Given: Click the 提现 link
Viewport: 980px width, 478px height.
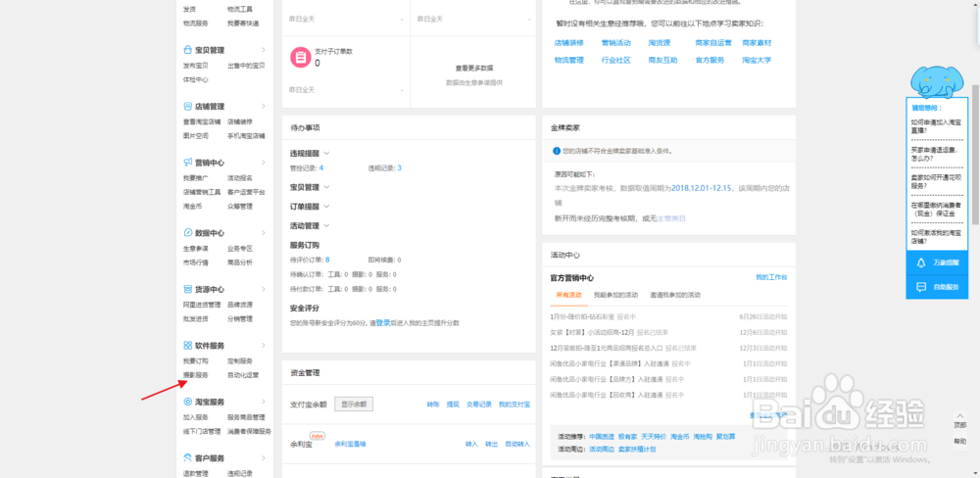Looking at the screenshot, I should (453, 405).
